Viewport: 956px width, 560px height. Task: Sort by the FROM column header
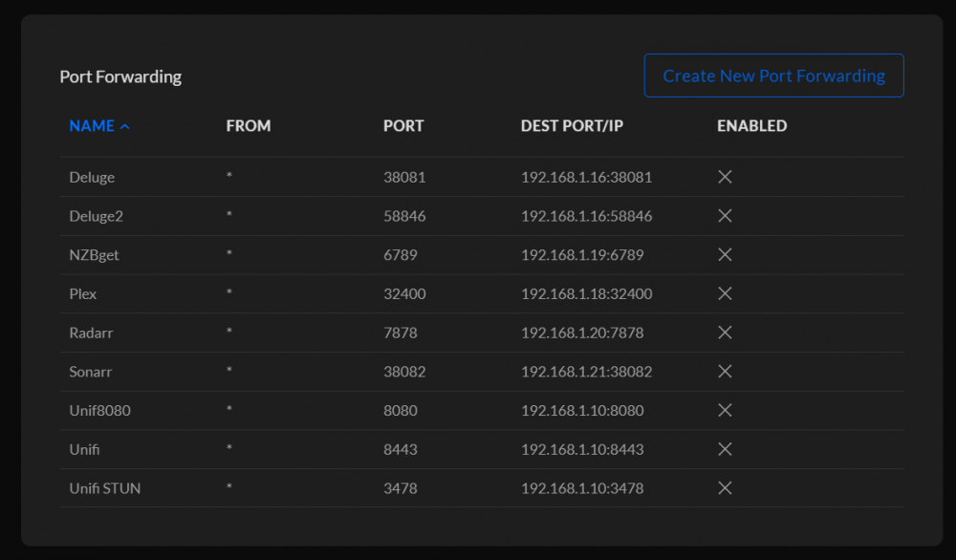pyautogui.click(x=249, y=125)
